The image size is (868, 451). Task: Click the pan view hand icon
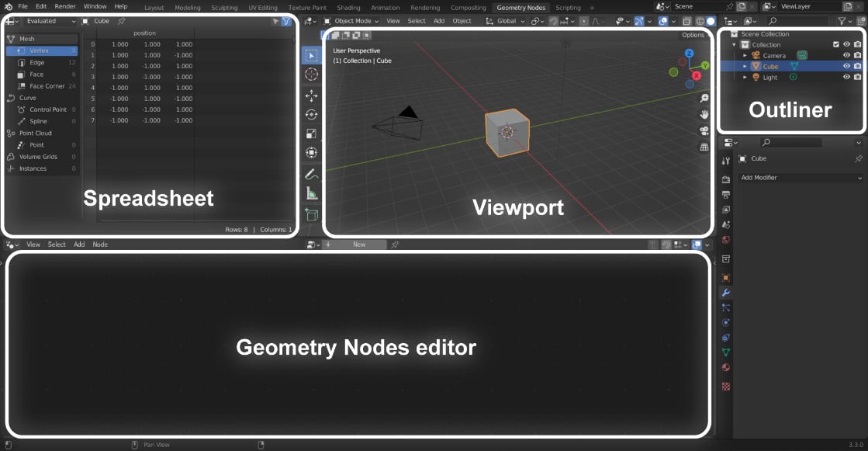point(704,115)
